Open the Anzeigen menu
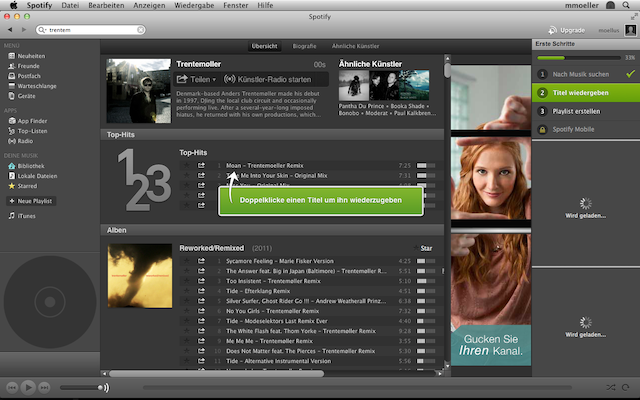Screen dimensions: 640x400 (x=149, y=5)
